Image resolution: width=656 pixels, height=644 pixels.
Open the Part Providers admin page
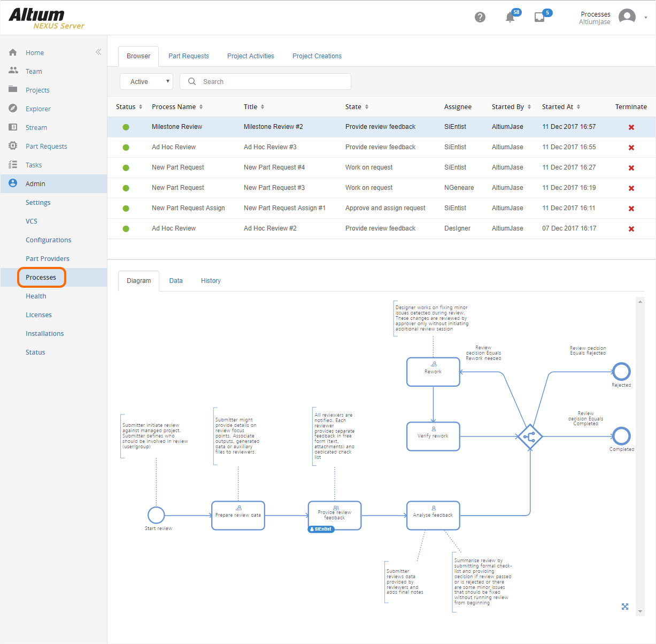pyautogui.click(x=48, y=259)
